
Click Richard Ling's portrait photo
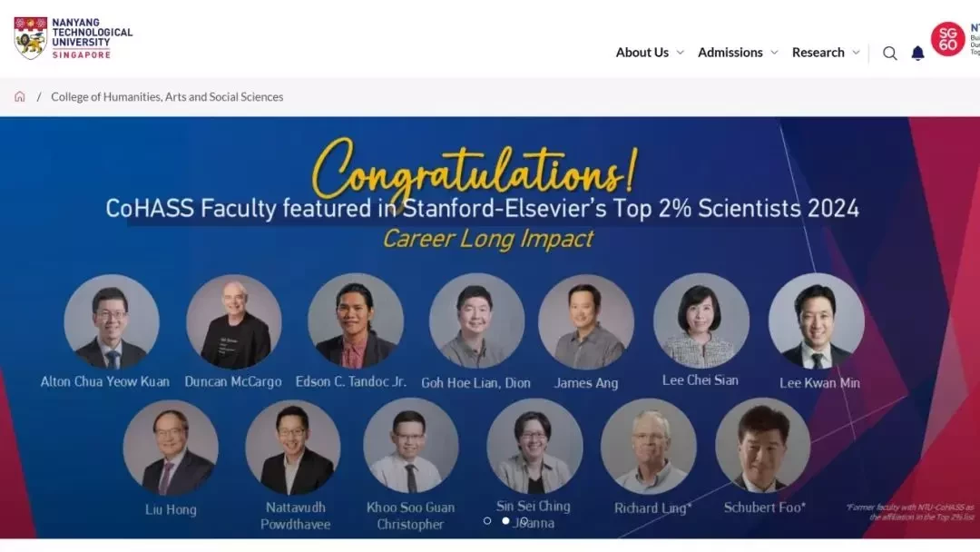649,447
